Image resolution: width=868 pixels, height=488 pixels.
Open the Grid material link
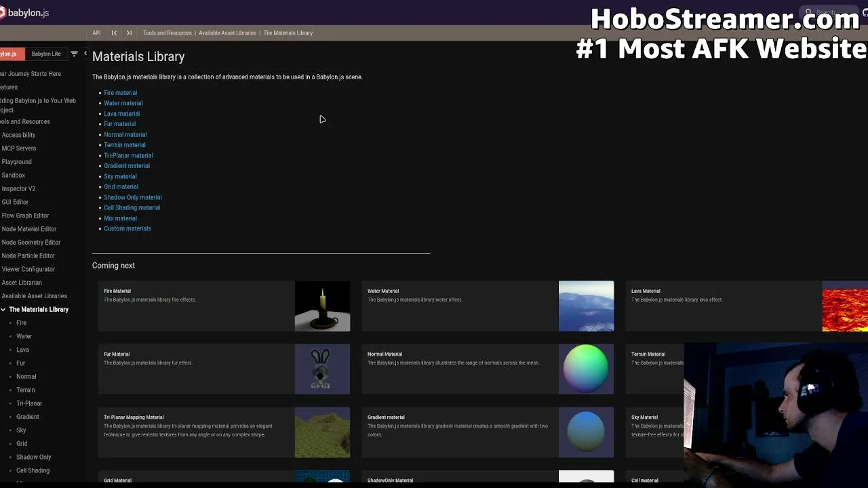pyautogui.click(x=121, y=187)
